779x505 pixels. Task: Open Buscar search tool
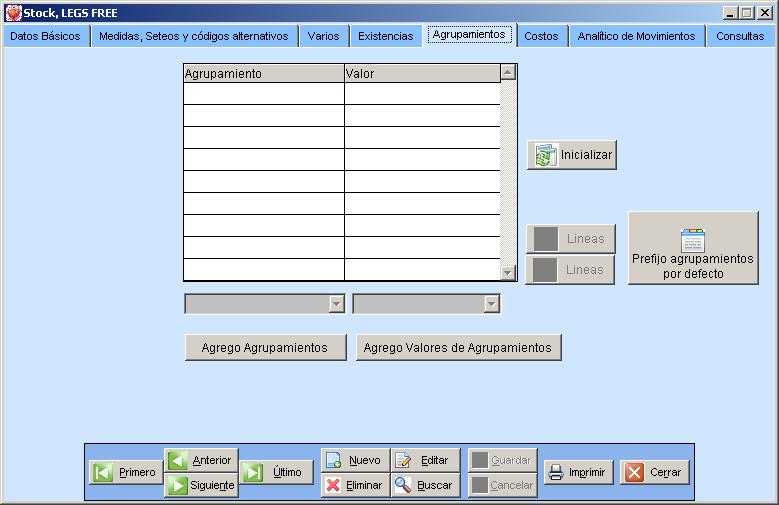click(x=425, y=485)
